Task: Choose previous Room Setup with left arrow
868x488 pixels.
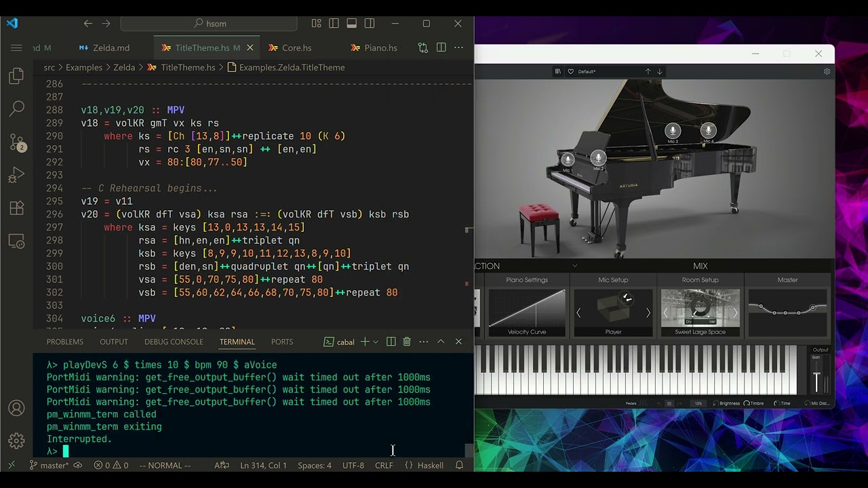Action: pos(666,312)
